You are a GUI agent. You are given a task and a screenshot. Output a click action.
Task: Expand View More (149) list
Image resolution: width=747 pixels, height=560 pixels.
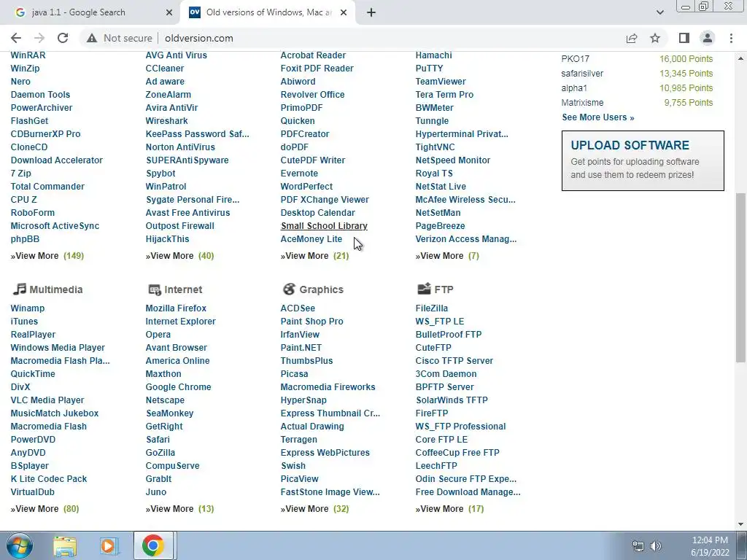click(47, 256)
